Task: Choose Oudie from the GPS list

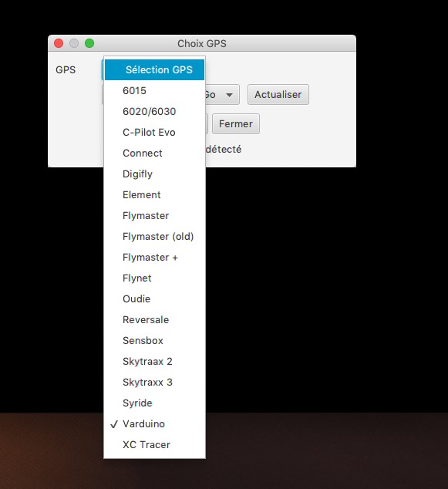Action: (x=154, y=298)
